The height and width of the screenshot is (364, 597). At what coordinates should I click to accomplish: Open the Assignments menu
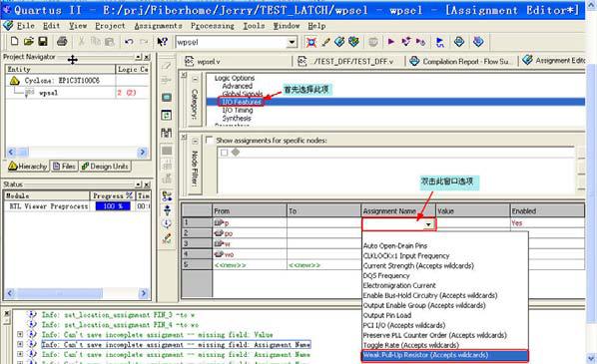point(158,26)
